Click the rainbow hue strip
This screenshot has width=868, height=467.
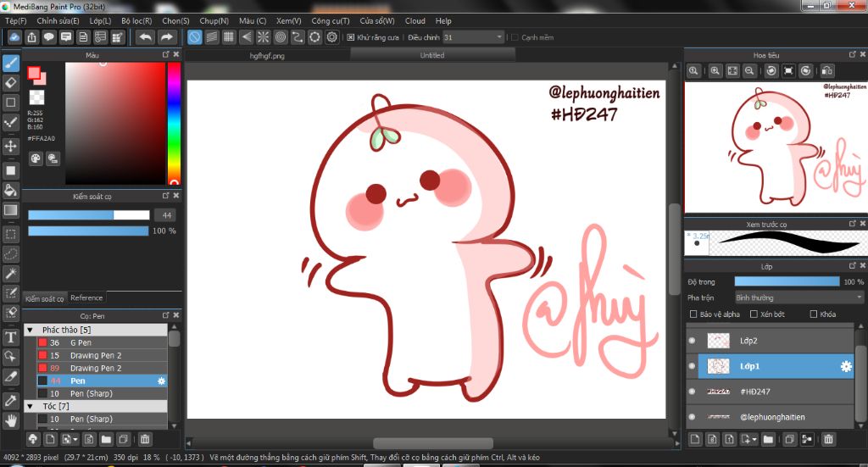pos(174,124)
